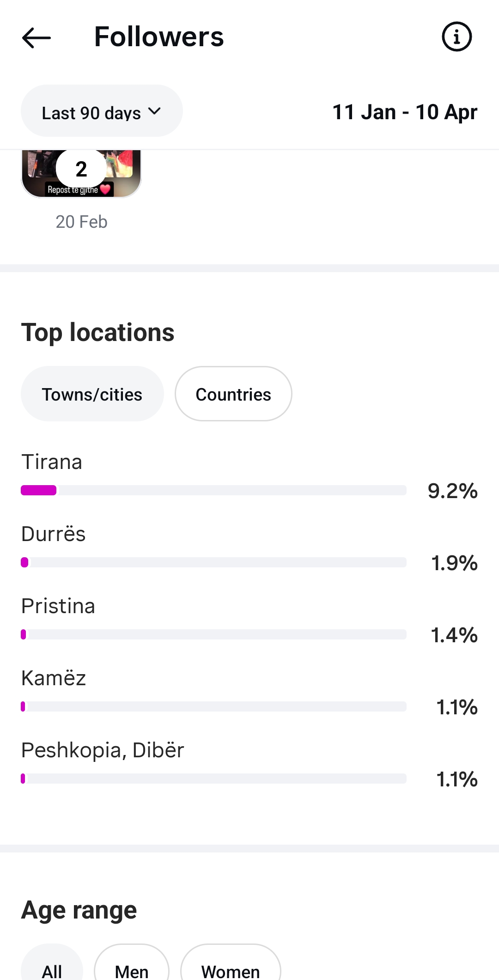This screenshot has width=499, height=980.
Task: Select the Tirana location bar
Action: click(x=213, y=490)
